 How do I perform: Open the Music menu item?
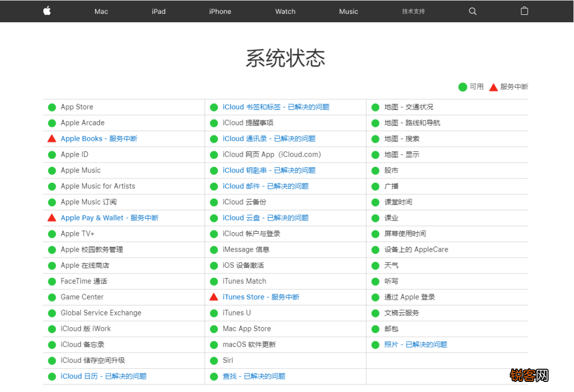coord(349,11)
